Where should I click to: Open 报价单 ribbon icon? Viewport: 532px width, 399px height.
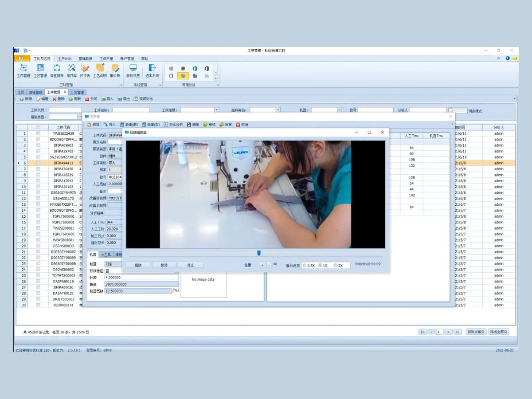click(115, 70)
